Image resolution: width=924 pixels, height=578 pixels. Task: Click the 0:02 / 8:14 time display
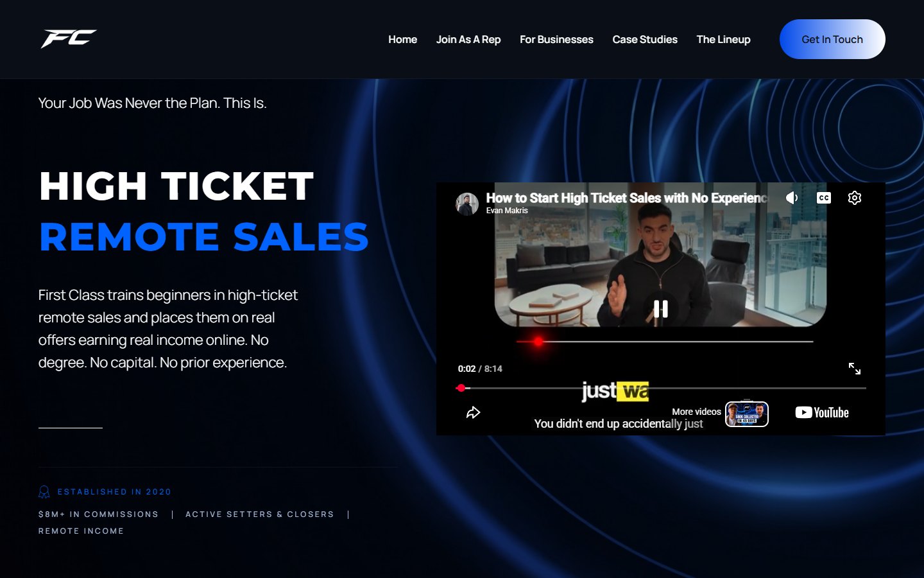point(480,369)
